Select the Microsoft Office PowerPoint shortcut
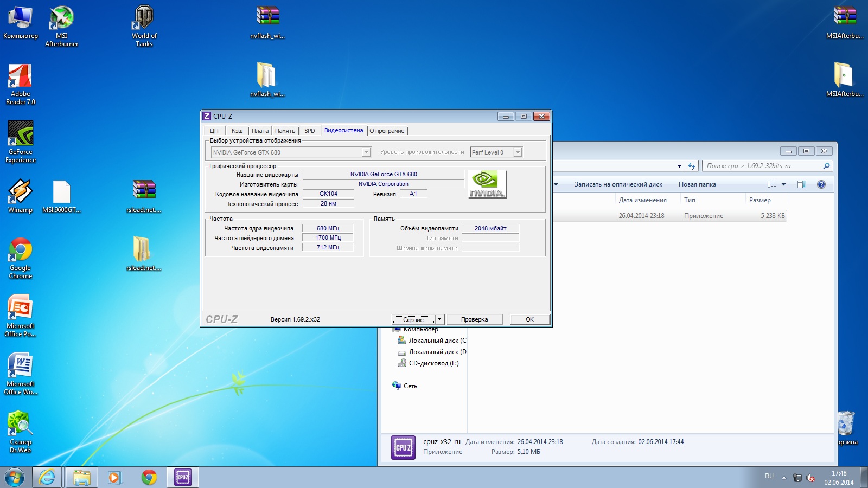The height and width of the screenshot is (488, 868). pos(20,316)
